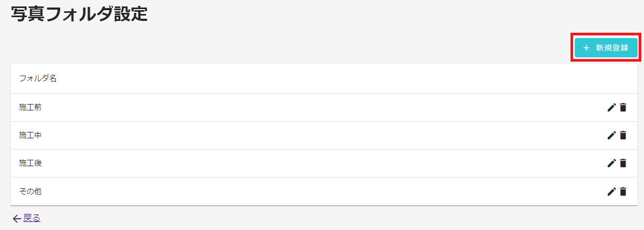Click the フォルダ名 column header

coord(38,79)
